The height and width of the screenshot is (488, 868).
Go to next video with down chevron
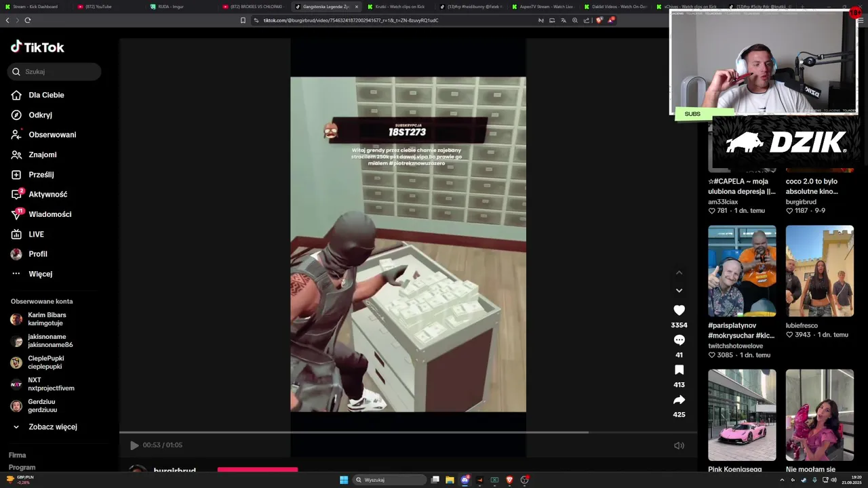click(679, 290)
